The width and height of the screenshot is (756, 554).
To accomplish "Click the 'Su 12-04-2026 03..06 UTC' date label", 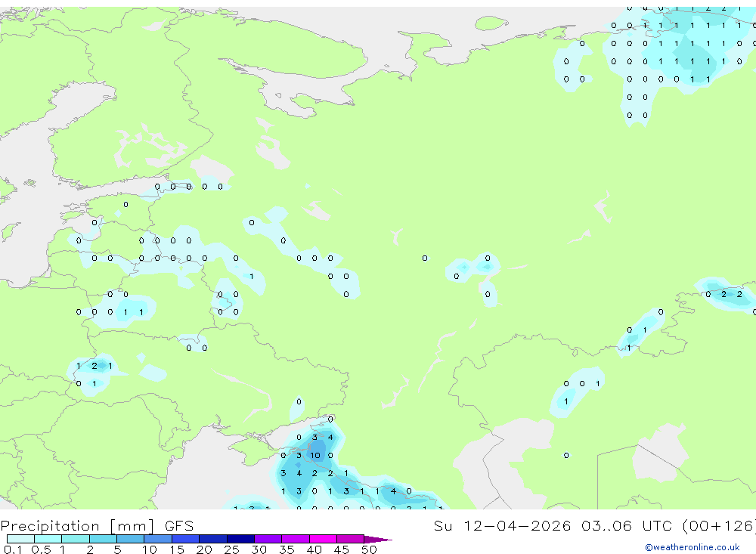I will [554, 525].
